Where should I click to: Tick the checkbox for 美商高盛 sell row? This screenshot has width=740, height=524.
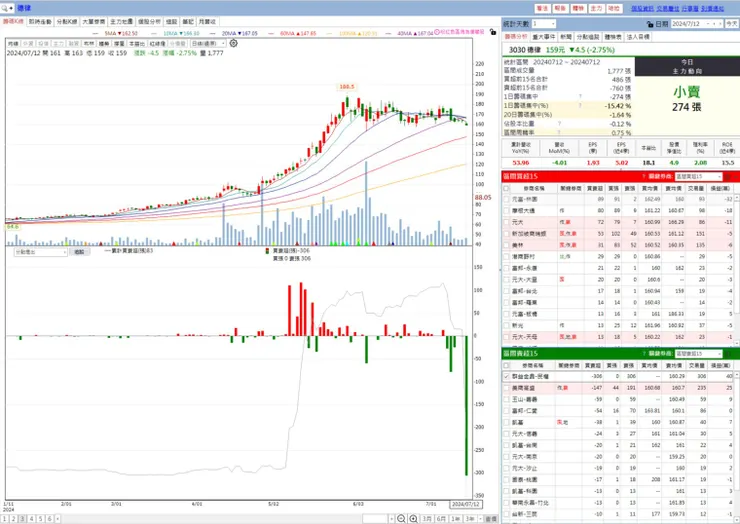(x=506, y=388)
